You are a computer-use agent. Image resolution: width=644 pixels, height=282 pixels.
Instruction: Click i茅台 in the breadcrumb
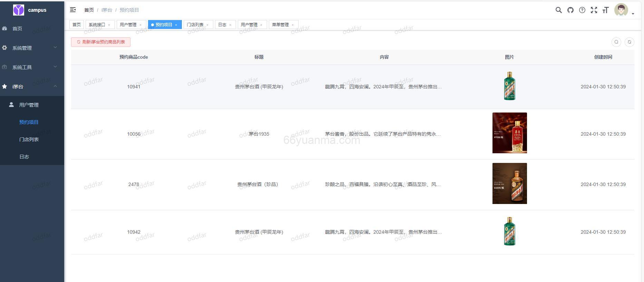point(107,10)
